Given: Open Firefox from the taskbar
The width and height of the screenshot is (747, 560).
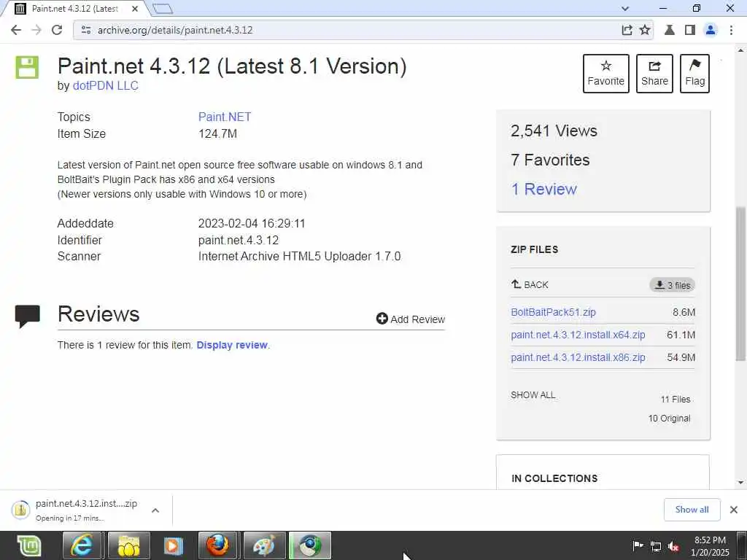Looking at the screenshot, I should pyautogui.click(x=217, y=545).
